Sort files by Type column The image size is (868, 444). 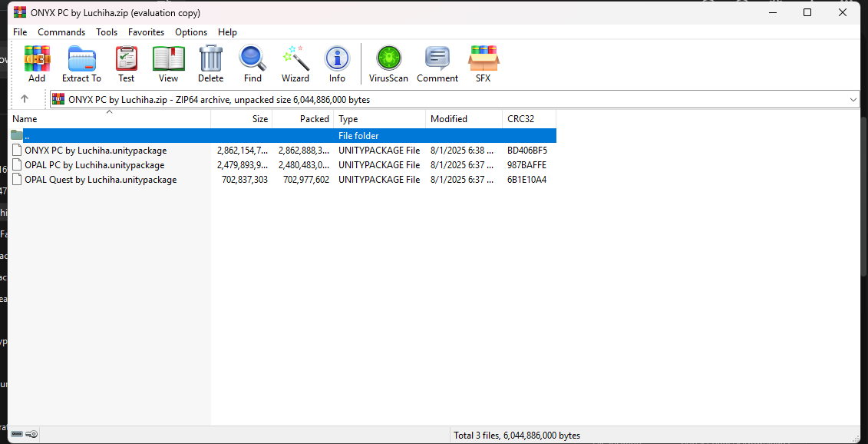click(380, 118)
